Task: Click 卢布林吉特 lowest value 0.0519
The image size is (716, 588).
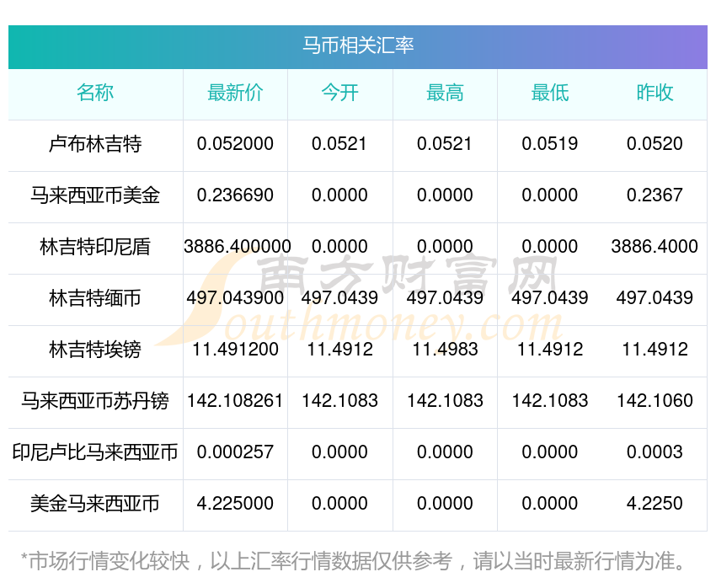Action: click(550, 144)
